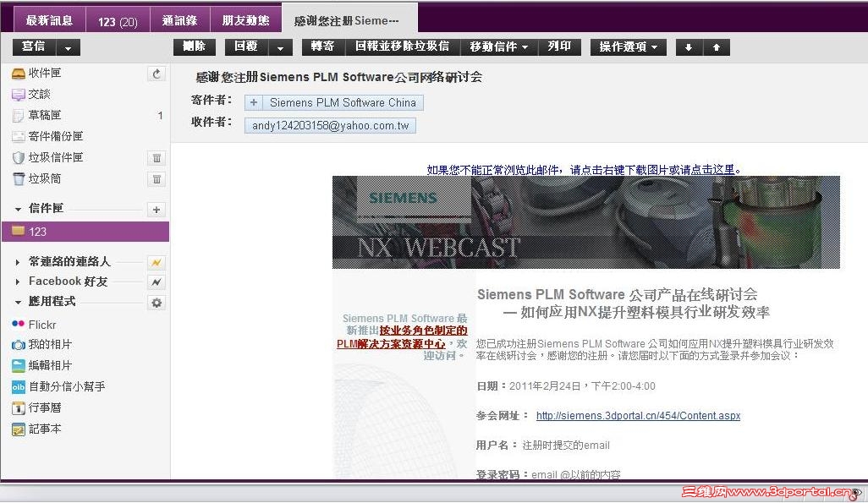Expand the Facebook 好友 section
Screen dimensions: 868x503
pos(18,282)
